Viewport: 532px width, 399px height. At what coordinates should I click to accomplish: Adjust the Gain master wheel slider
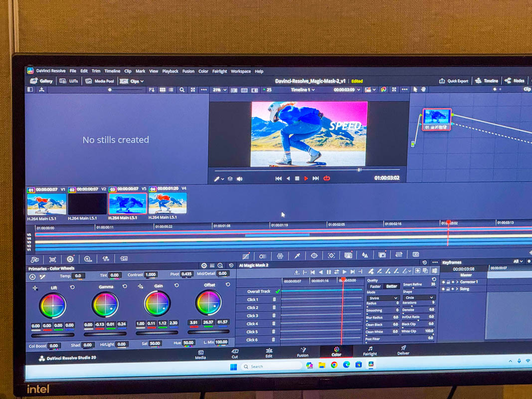[157, 333]
